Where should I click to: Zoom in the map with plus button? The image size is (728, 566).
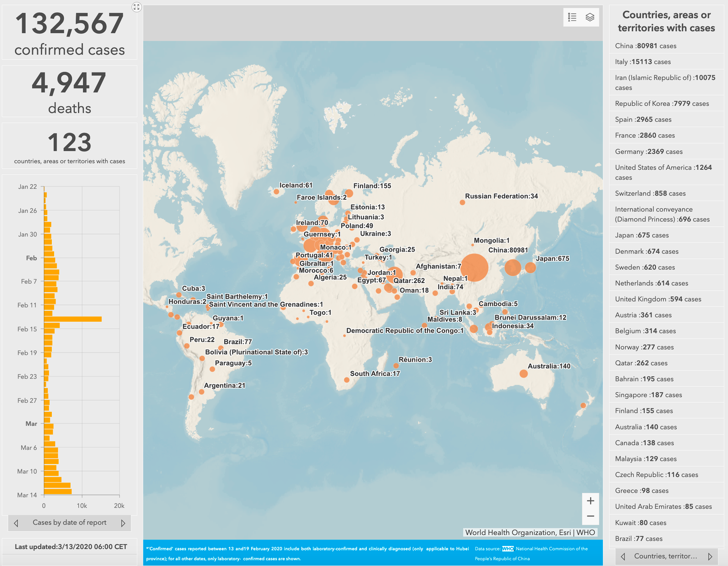pyautogui.click(x=590, y=501)
